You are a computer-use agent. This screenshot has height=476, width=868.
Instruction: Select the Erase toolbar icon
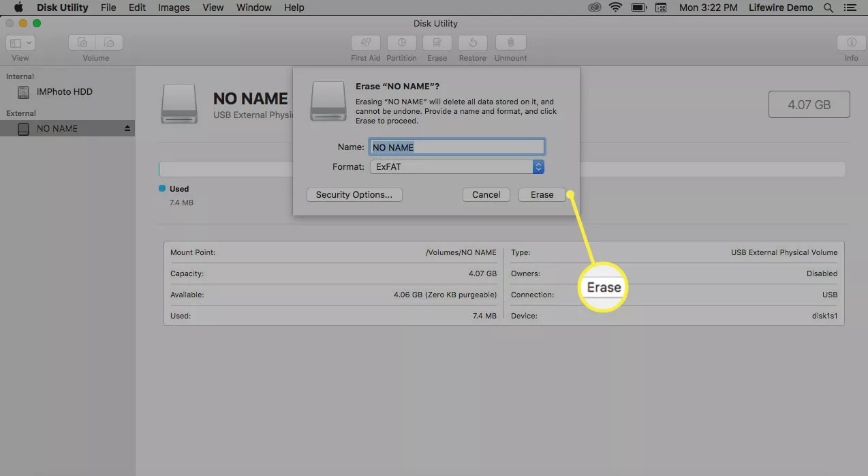click(x=437, y=43)
